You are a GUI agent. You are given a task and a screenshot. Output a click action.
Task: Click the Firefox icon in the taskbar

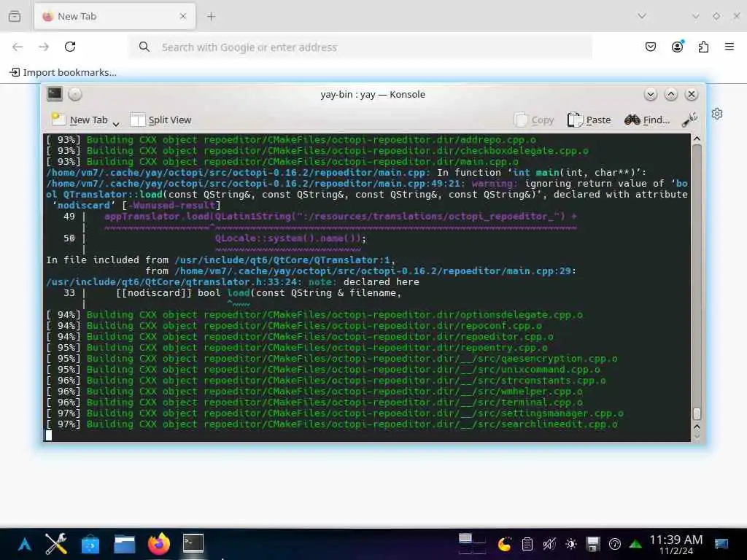(159, 544)
